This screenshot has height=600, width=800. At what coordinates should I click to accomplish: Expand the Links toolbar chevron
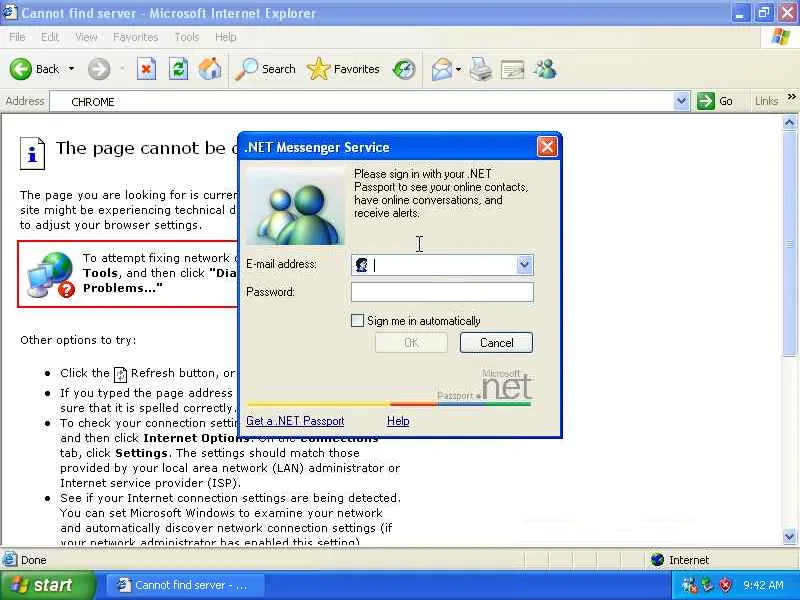[x=791, y=97]
